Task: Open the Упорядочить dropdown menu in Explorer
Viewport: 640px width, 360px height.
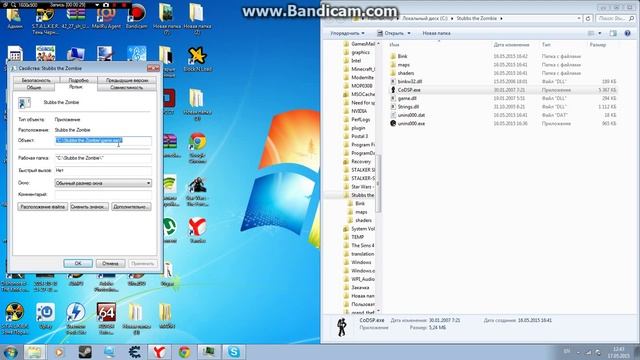Action: click(x=347, y=33)
